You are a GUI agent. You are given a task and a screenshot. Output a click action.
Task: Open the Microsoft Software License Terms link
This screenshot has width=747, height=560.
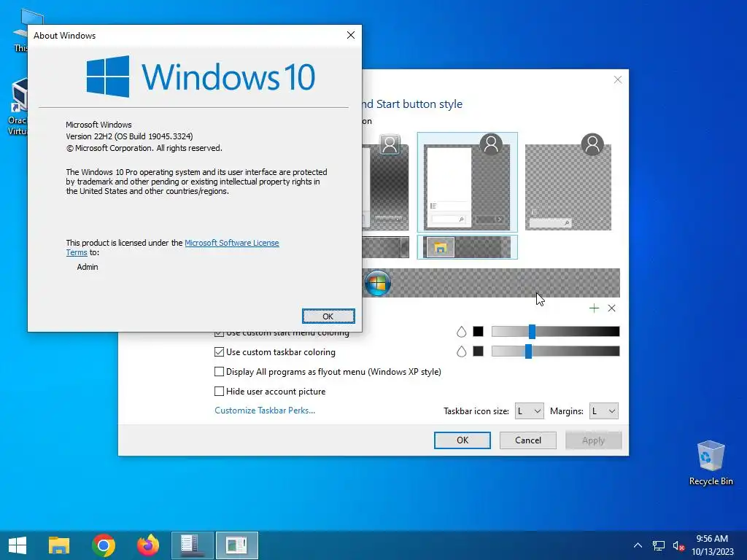point(231,243)
